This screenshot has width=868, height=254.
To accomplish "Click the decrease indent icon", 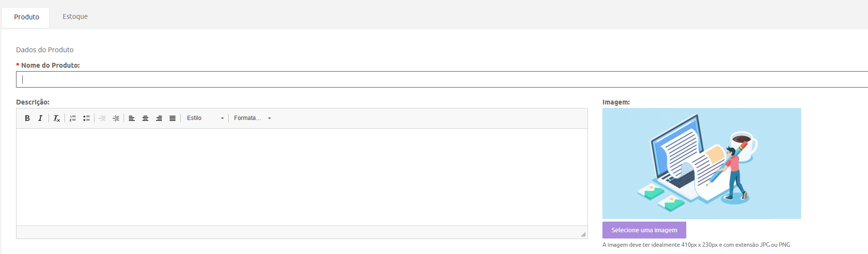I will [102, 118].
